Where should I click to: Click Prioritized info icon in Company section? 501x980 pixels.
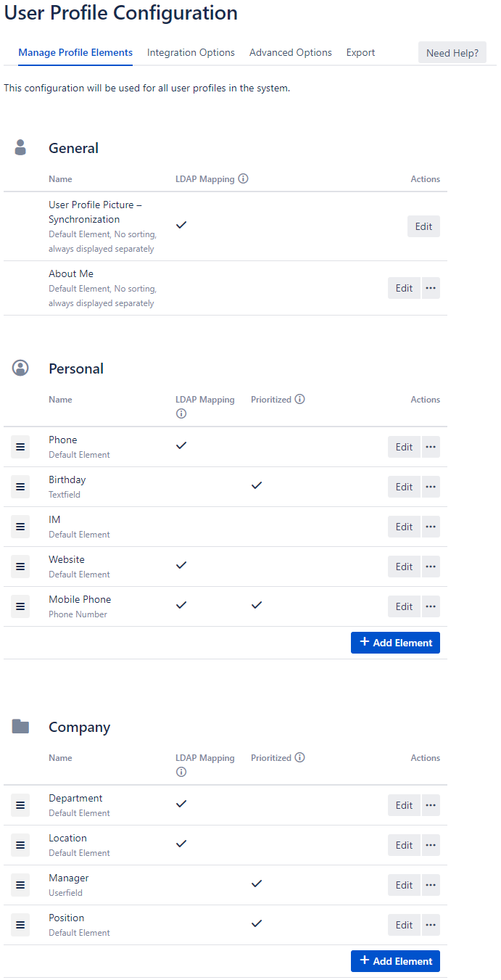tap(299, 757)
